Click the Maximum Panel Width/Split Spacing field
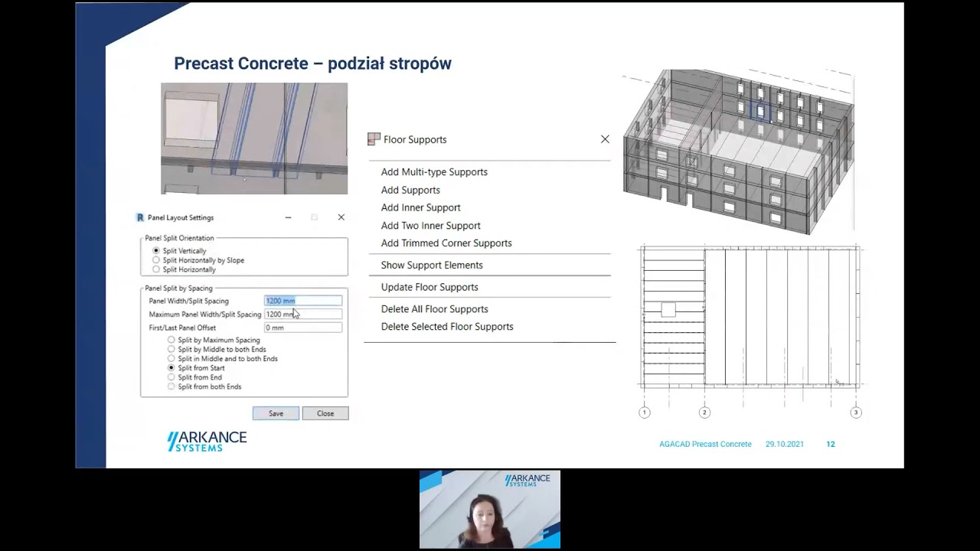Viewport: 980px width, 551px height. [303, 314]
